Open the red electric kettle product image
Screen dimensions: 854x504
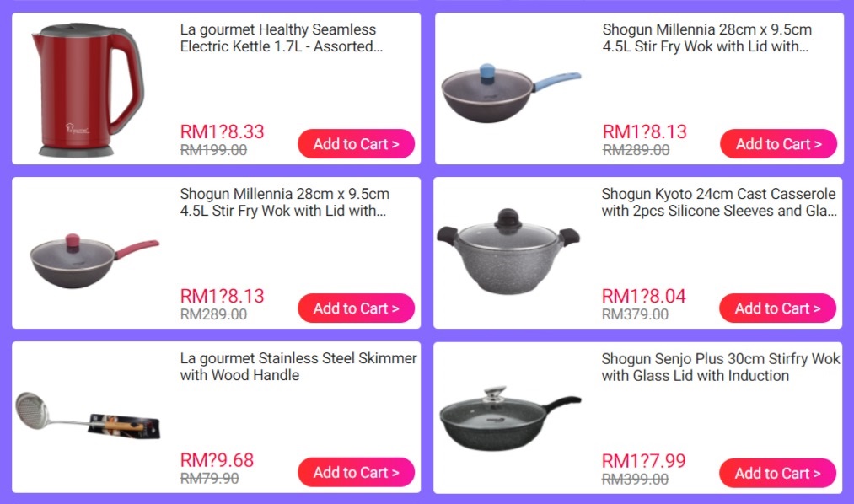pos(88,90)
